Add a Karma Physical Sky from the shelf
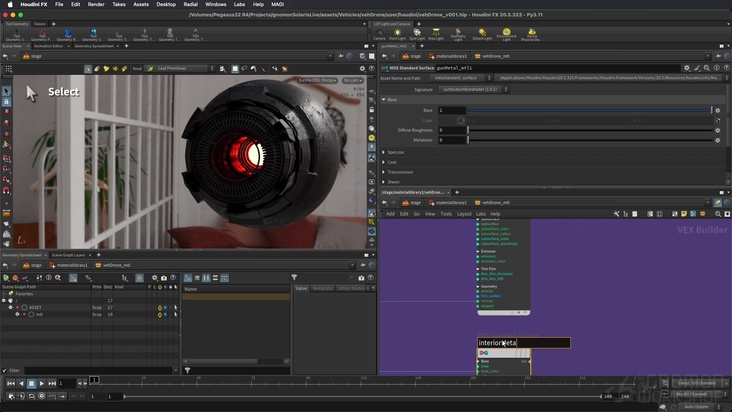This screenshot has width=732, height=412. pos(531,34)
